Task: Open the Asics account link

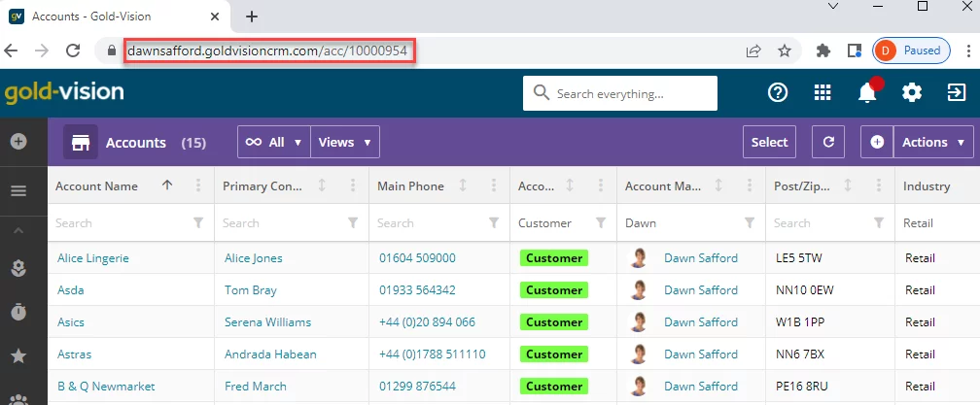Action: (x=71, y=322)
